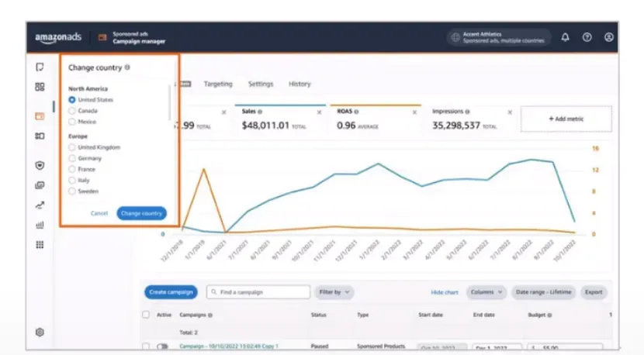644x355 pixels.
Task: Click the globe icon in account selector
Action: coord(455,37)
